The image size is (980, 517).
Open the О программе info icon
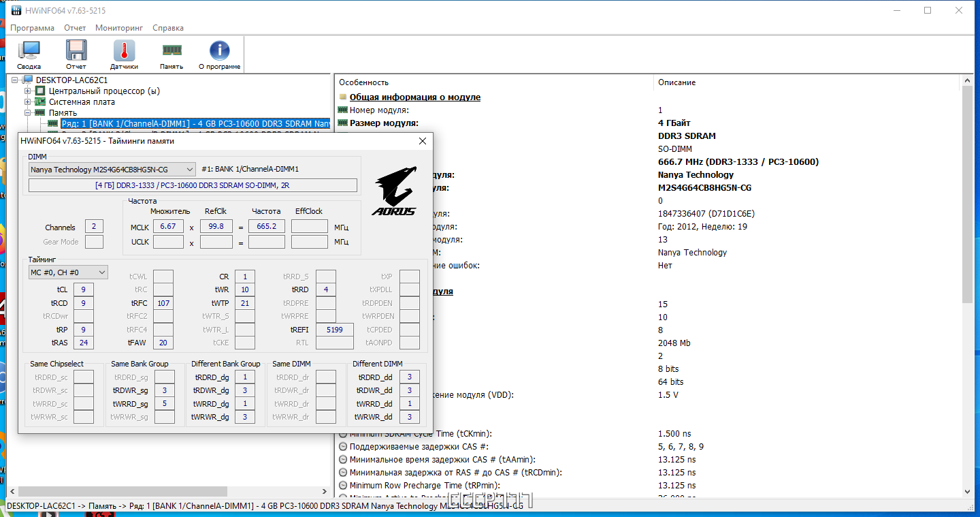tap(219, 55)
